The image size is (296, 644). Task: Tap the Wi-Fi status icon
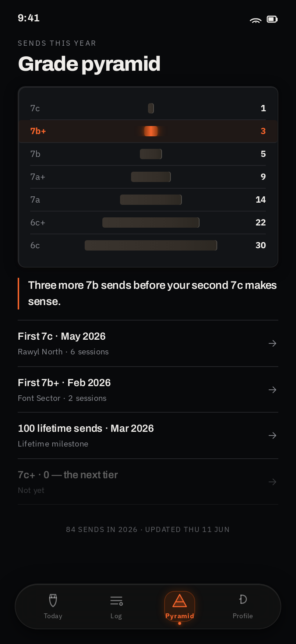(256, 20)
